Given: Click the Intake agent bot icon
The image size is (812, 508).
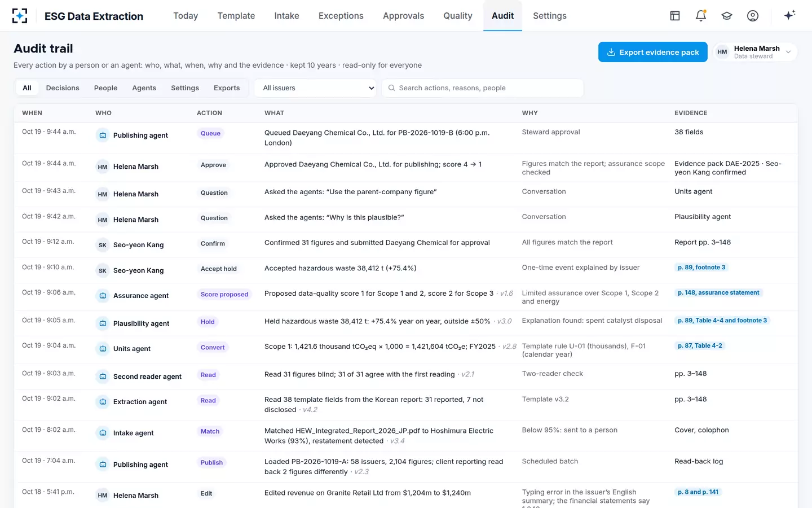Looking at the screenshot, I should tap(103, 433).
